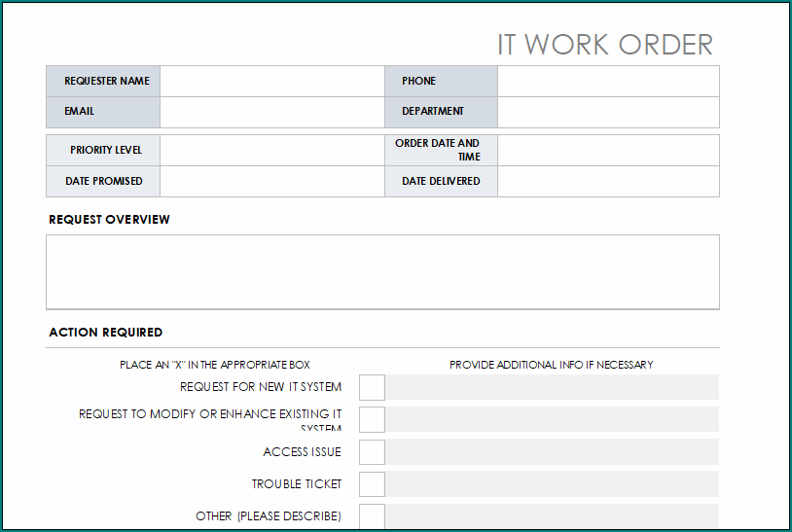This screenshot has height=532, width=792.
Task: Click the Requester Name input field
Action: 272,82
